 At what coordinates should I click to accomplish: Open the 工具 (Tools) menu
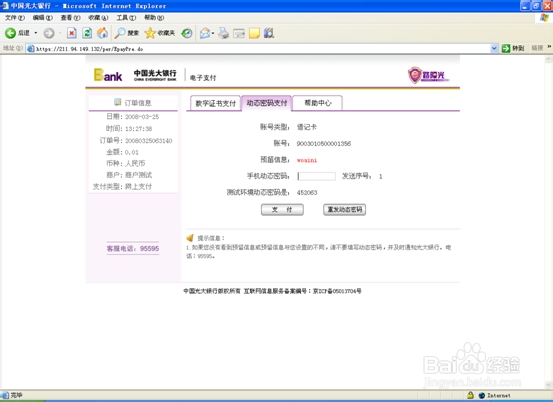pos(126,18)
